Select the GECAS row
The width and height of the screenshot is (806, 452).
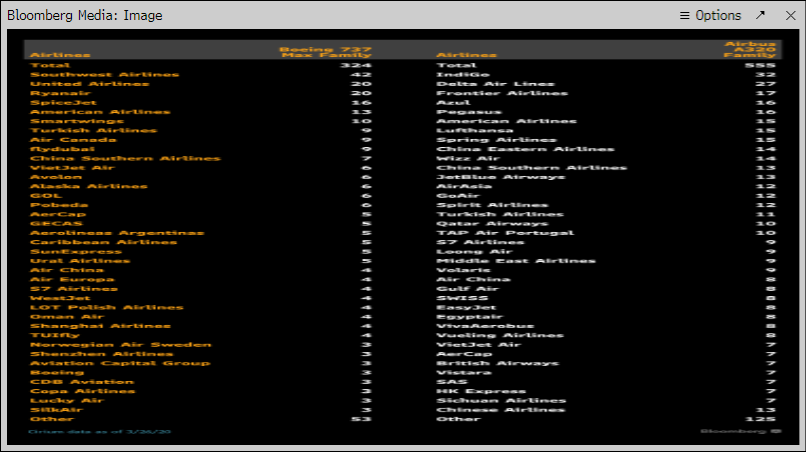tap(200, 223)
